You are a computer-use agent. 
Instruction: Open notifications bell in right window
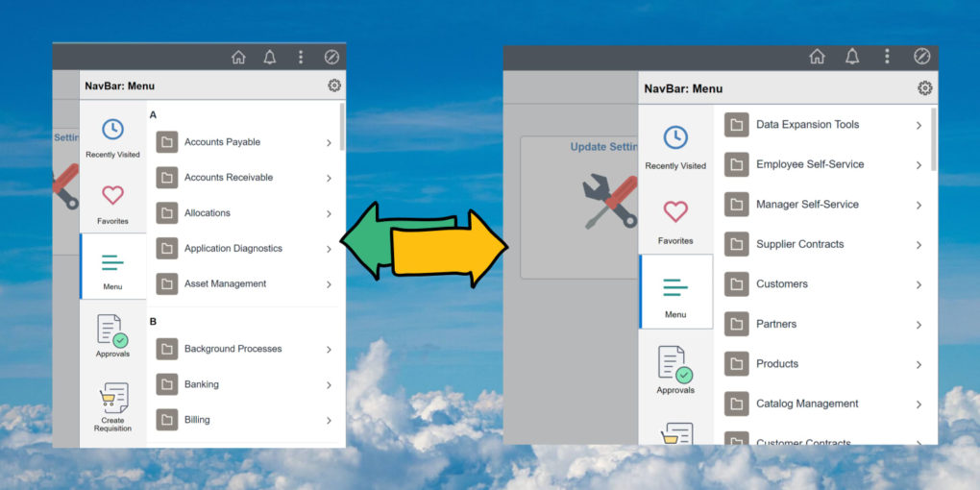[852, 57]
